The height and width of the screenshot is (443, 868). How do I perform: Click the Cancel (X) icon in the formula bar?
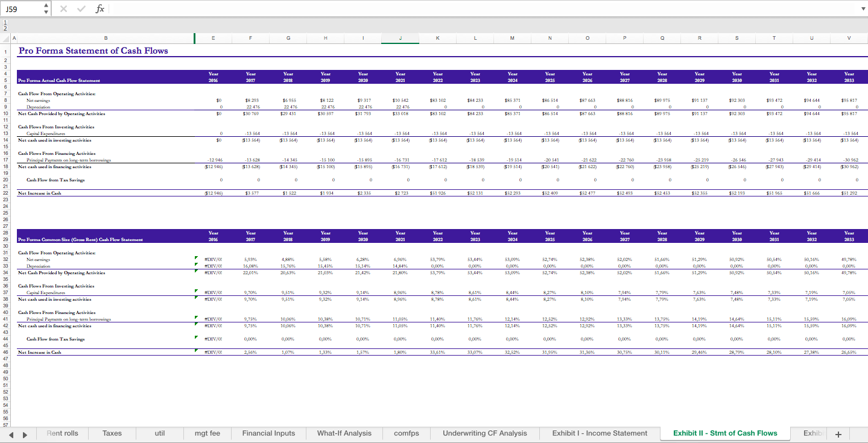pos(63,8)
